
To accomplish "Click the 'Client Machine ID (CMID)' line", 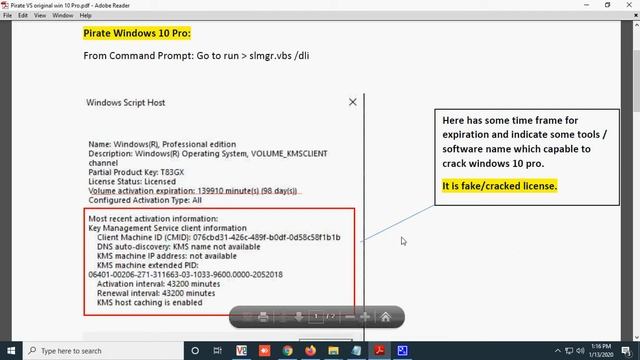I will pos(218,237).
